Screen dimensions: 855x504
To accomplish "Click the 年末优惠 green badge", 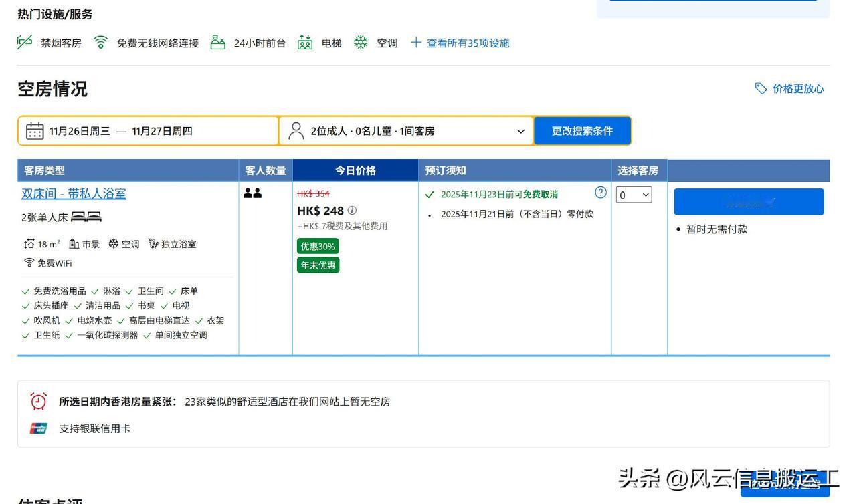I will pyautogui.click(x=318, y=265).
